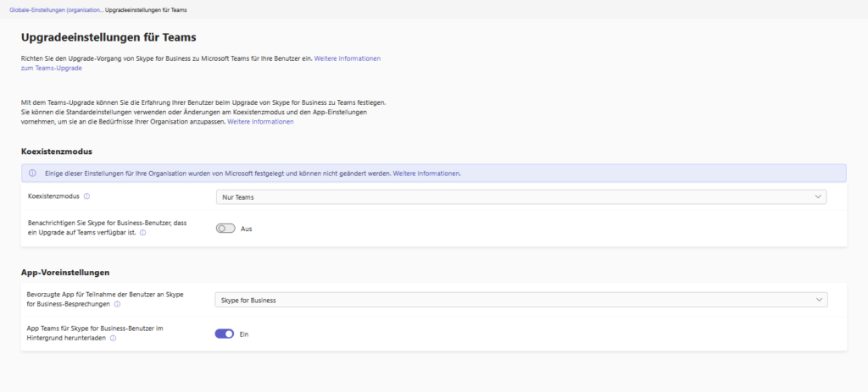Click the info icon in the blue notification banner

[32, 173]
